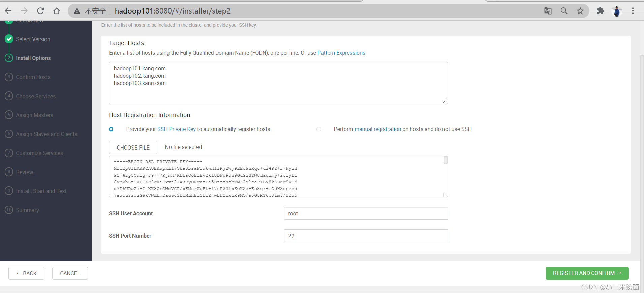Click the 'Target Hosts' heading
This screenshot has width=644, height=293.
[126, 43]
